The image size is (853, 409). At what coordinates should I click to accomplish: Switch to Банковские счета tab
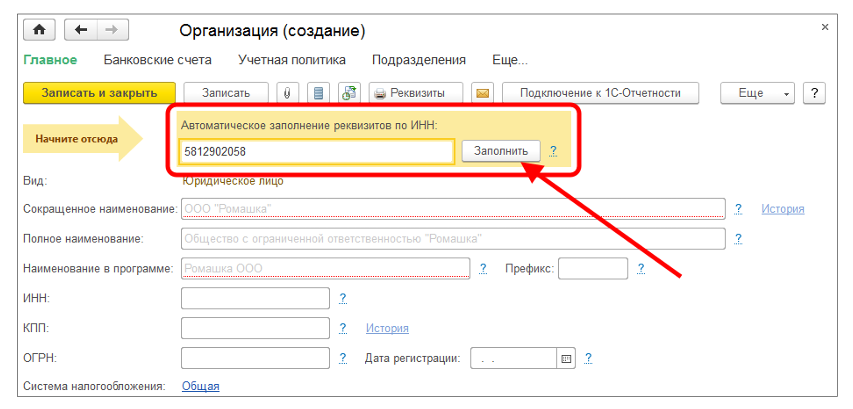[x=157, y=60]
